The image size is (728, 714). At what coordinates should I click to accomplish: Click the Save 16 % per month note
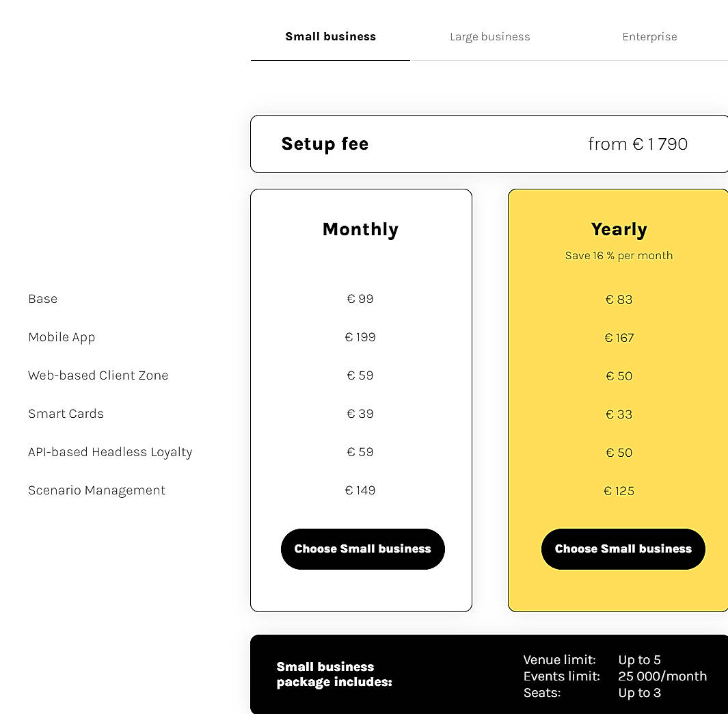click(619, 255)
